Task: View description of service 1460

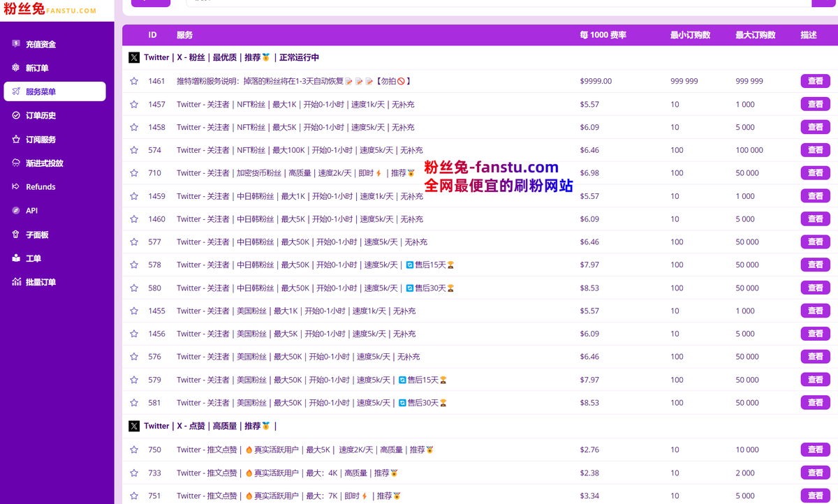Action: click(815, 219)
